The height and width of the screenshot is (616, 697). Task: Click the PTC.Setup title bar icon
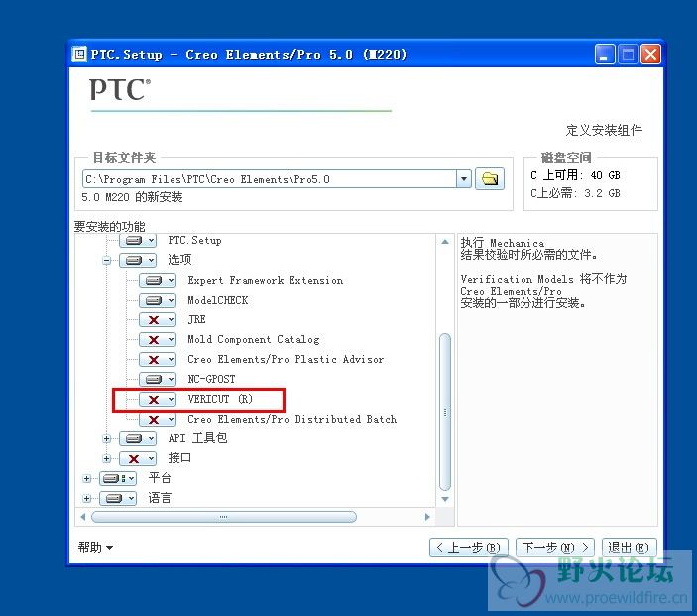pyautogui.click(x=79, y=55)
